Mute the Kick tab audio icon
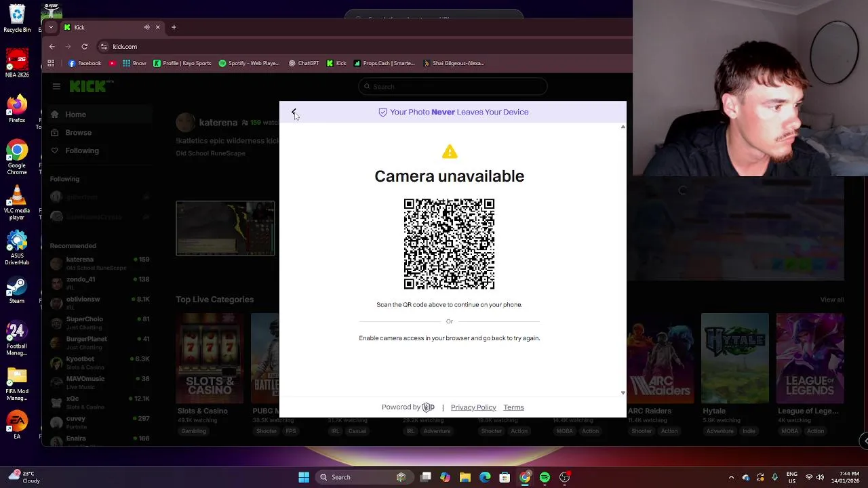This screenshot has width=868, height=488. 146,27
